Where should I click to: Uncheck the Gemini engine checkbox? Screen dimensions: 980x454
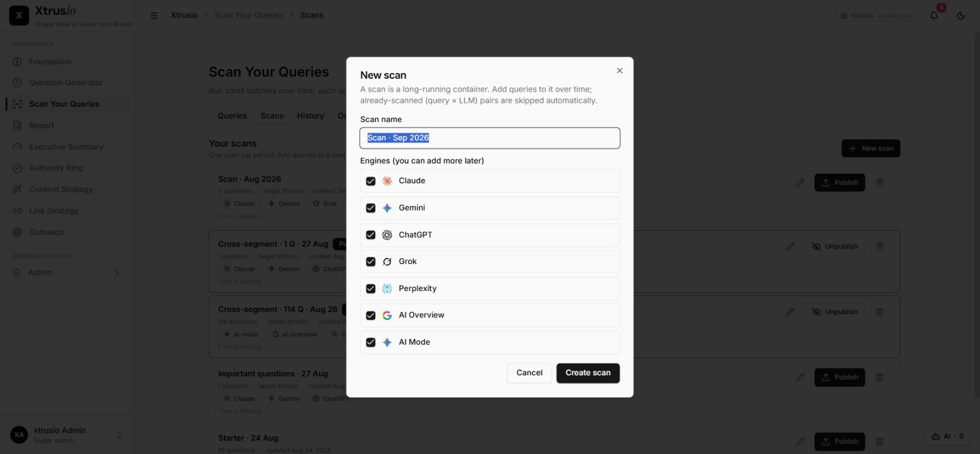coord(371,208)
